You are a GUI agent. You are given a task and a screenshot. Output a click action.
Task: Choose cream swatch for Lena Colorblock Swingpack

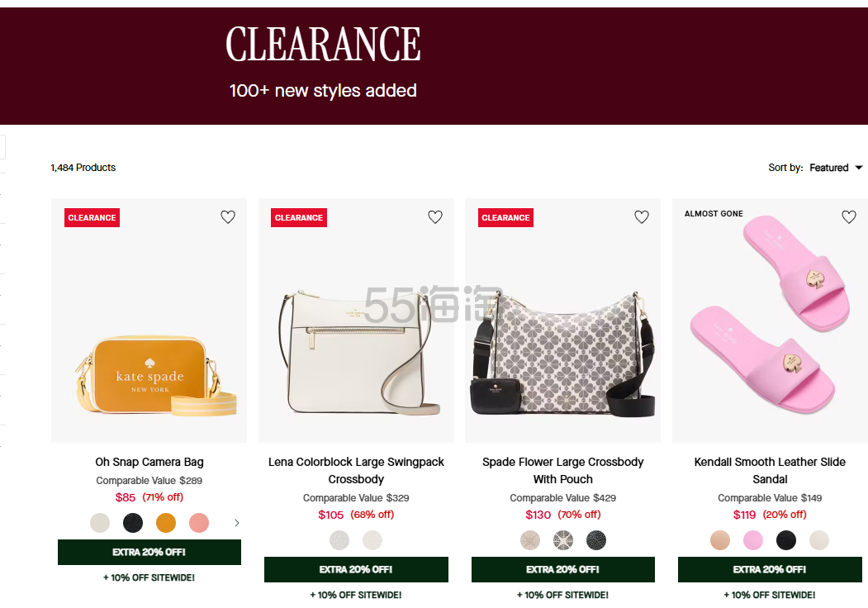(372, 540)
